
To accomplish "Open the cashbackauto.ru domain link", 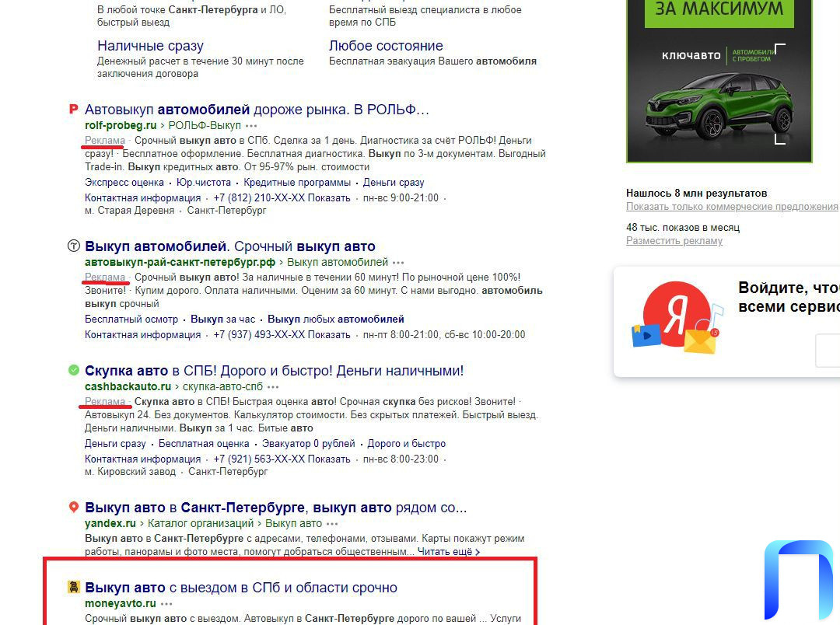I will [128, 386].
